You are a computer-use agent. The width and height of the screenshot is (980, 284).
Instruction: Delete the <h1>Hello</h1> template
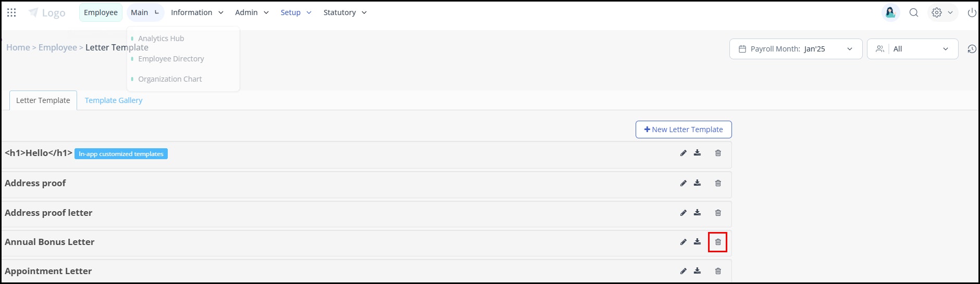tap(717, 153)
